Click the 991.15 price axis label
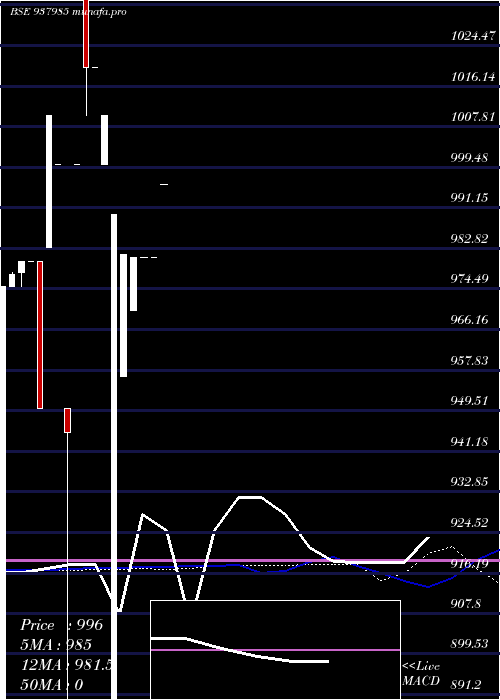The width and height of the screenshot is (500, 700). pyautogui.click(x=469, y=197)
